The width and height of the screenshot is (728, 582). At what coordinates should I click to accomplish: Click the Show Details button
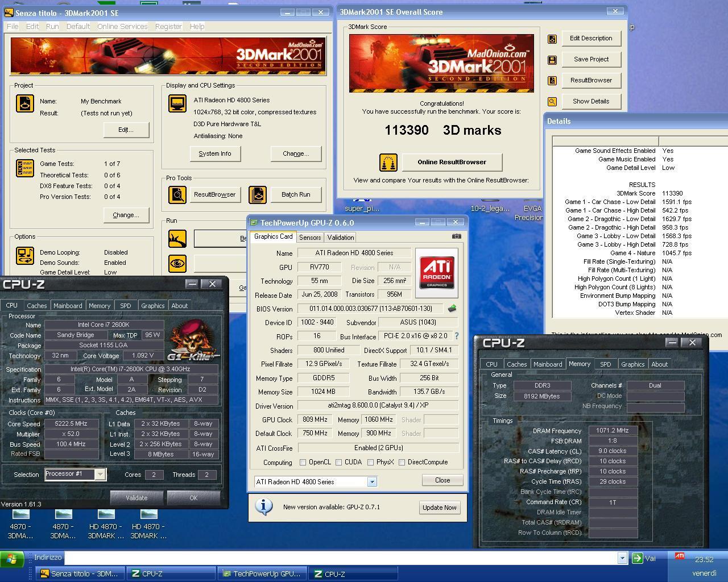[x=591, y=101]
